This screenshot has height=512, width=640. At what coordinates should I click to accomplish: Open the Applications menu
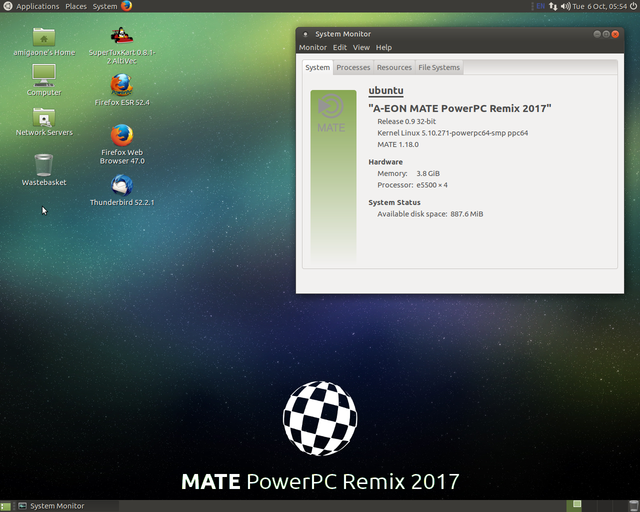[38, 6]
